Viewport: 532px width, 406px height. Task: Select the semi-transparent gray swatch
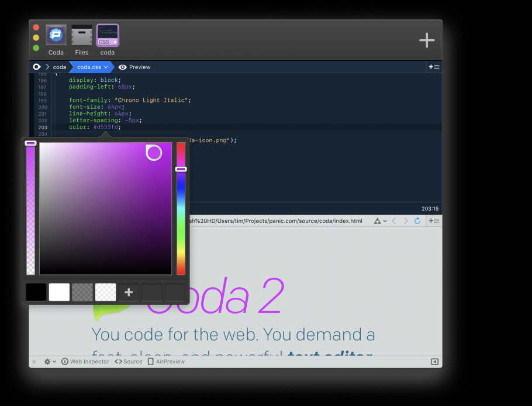coord(82,292)
